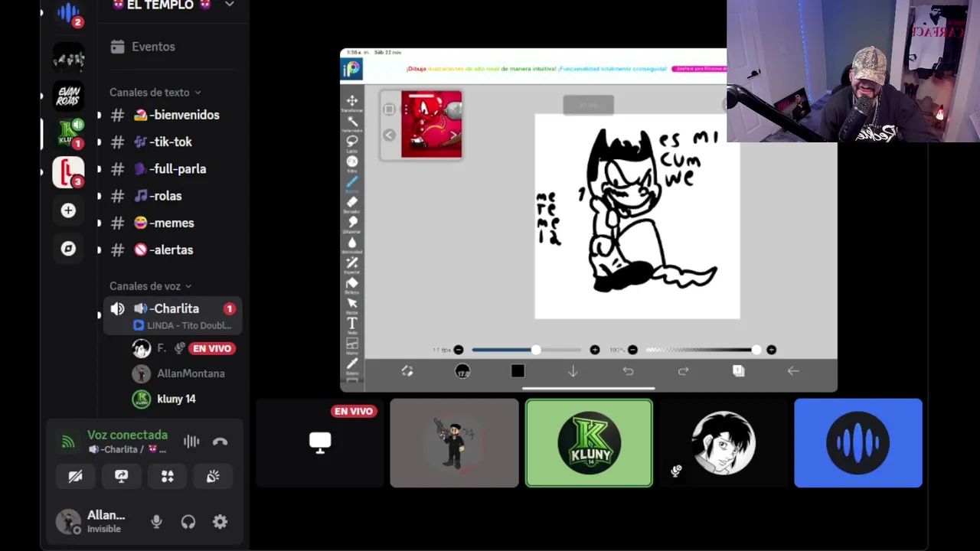Disconnect from voice with hang-up icon

click(x=220, y=442)
